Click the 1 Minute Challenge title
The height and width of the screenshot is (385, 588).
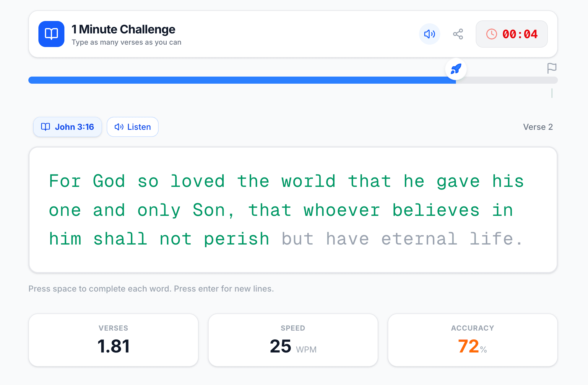point(124,29)
